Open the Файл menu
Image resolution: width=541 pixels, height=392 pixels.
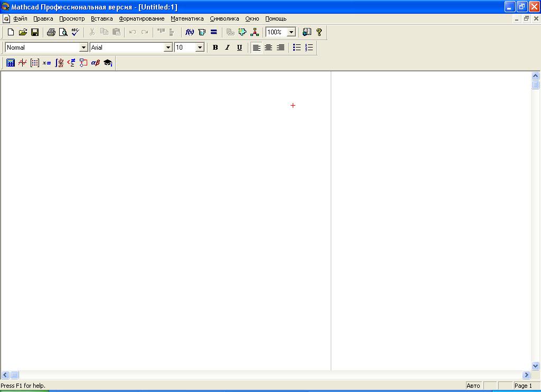pos(20,18)
